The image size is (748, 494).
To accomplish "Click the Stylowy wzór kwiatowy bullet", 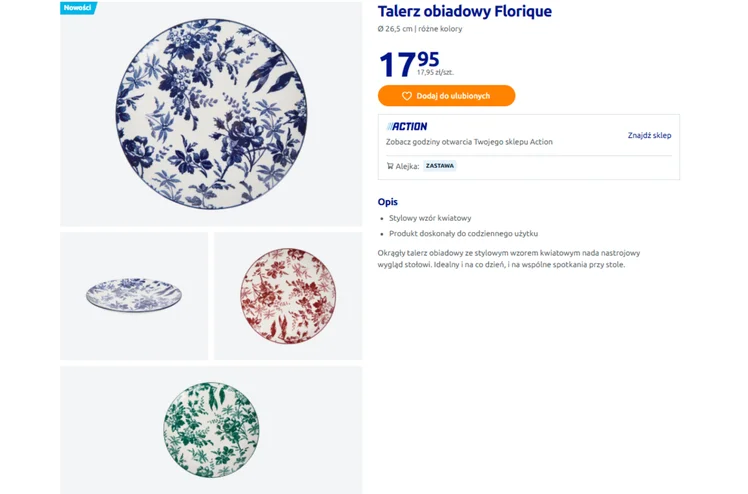I will (430, 218).
